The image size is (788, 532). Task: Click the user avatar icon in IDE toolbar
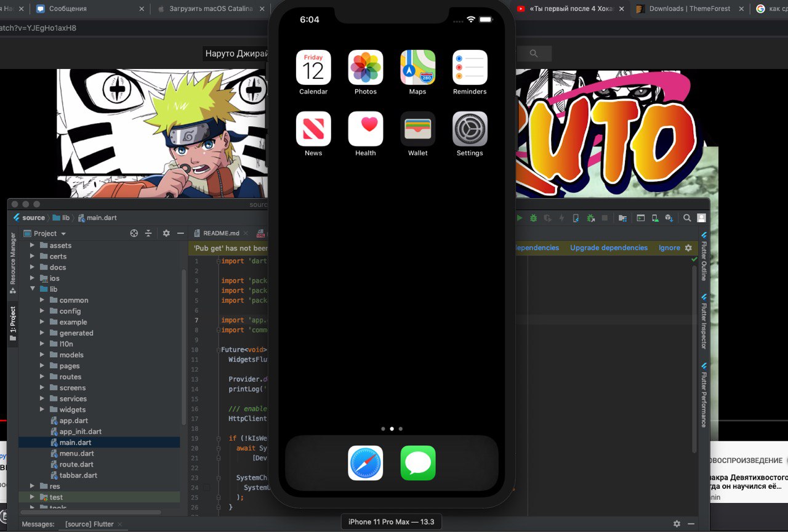(701, 218)
